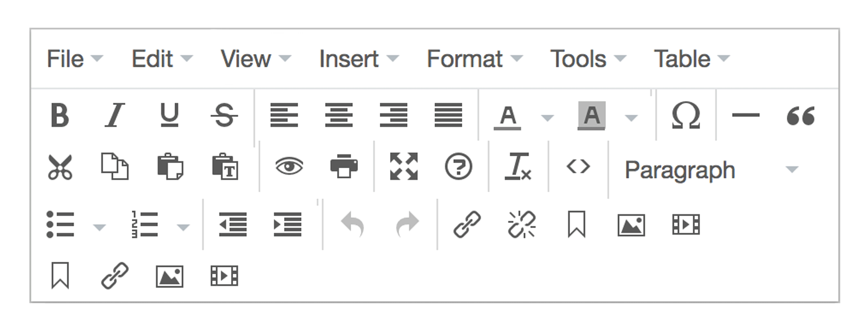Select the cut scissors icon
This screenshot has height=330, width=868.
point(60,168)
